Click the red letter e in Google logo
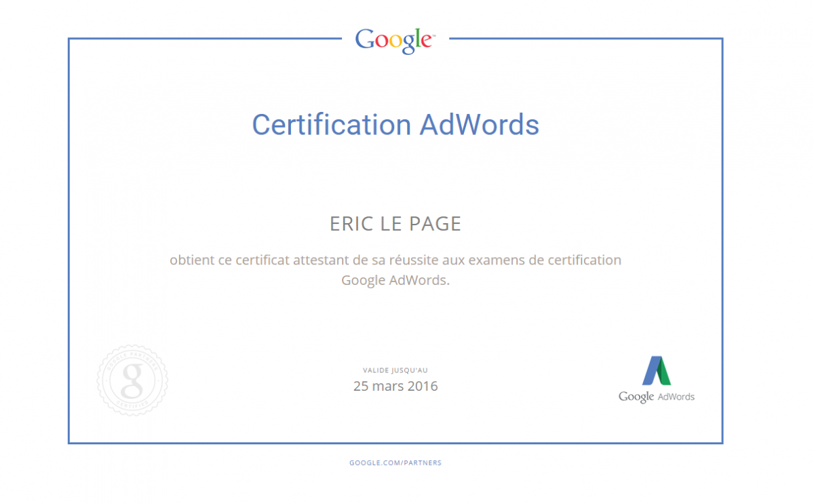 click(x=425, y=42)
